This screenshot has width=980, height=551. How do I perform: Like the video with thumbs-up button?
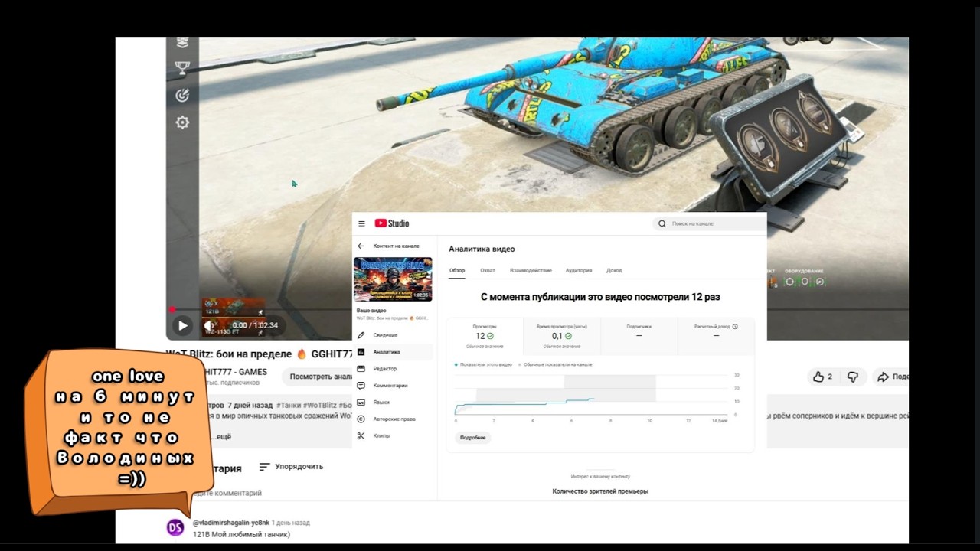click(x=822, y=377)
